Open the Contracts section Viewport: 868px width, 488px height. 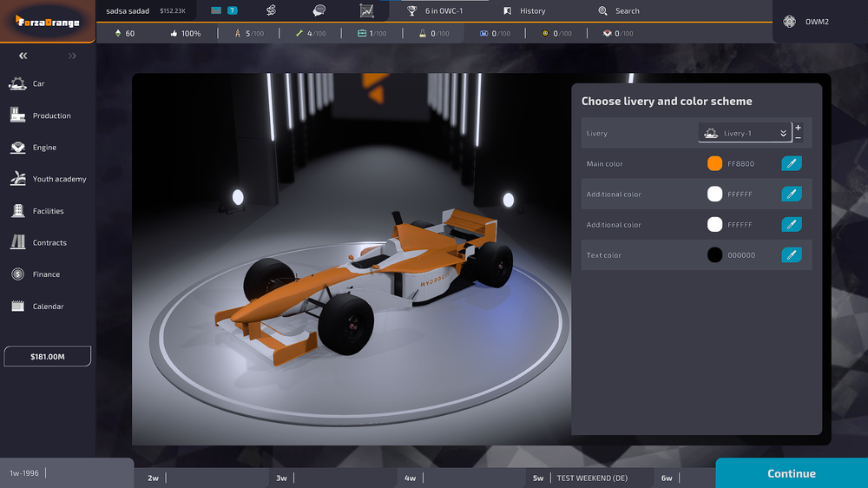coord(49,242)
